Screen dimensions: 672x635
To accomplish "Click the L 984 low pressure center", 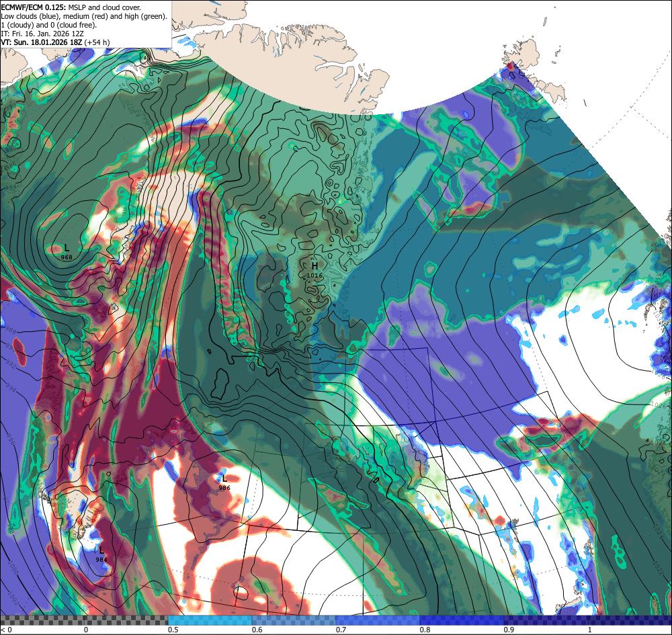I will 101,554.
